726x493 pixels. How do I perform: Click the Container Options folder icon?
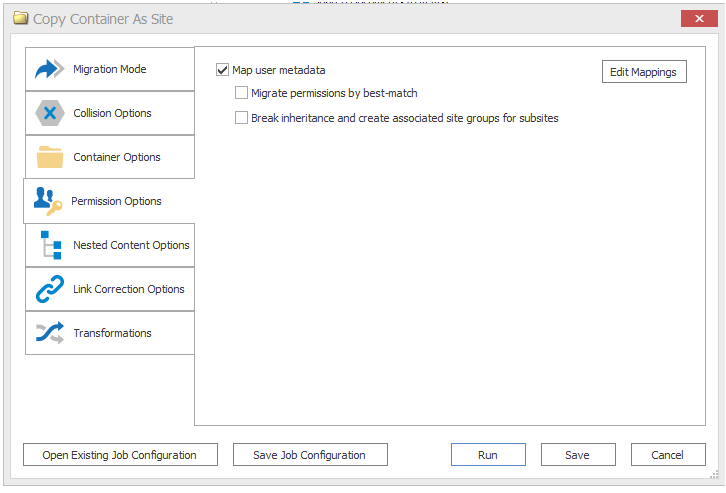(x=49, y=157)
